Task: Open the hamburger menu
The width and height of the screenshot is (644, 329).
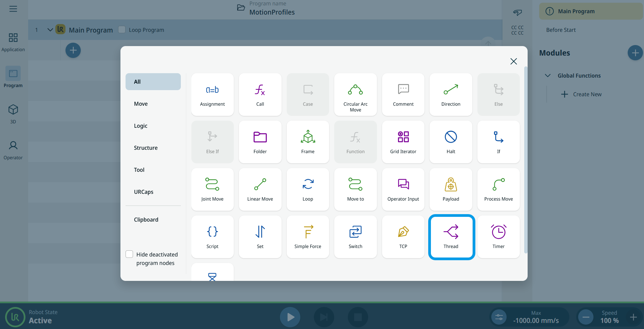Action: point(13,9)
